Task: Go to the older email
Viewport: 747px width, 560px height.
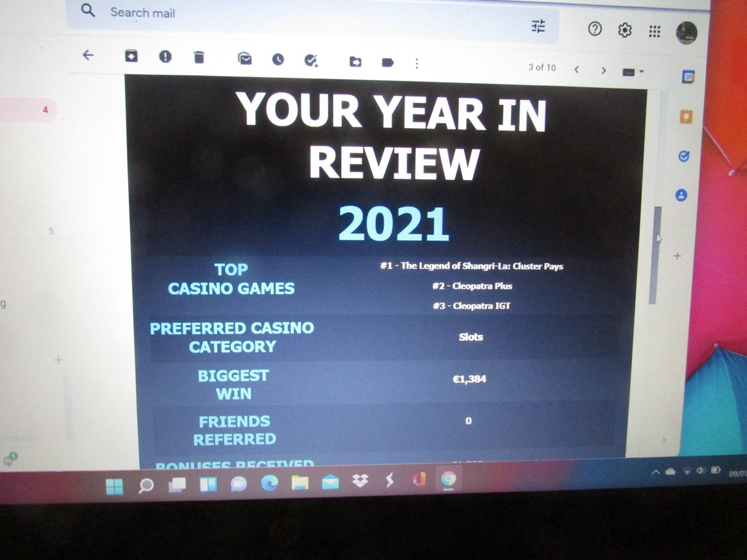Action: [603, 70]
